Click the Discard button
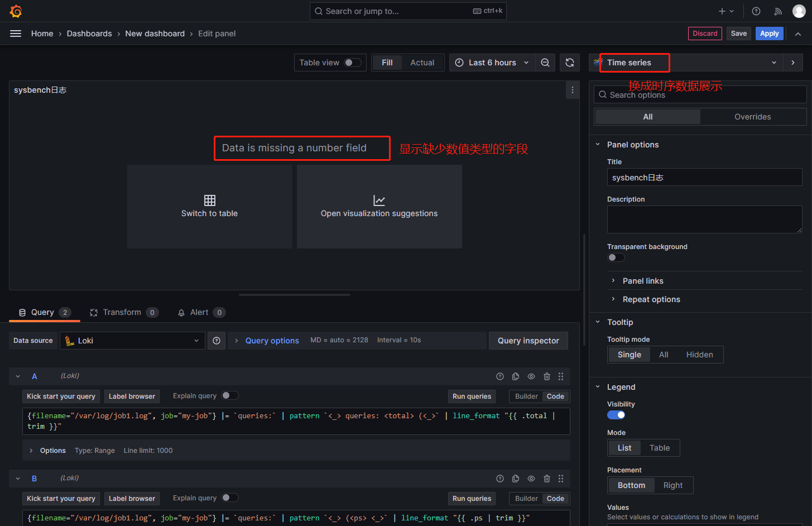Viewport: 812px width, 526px height. point(705,34)
